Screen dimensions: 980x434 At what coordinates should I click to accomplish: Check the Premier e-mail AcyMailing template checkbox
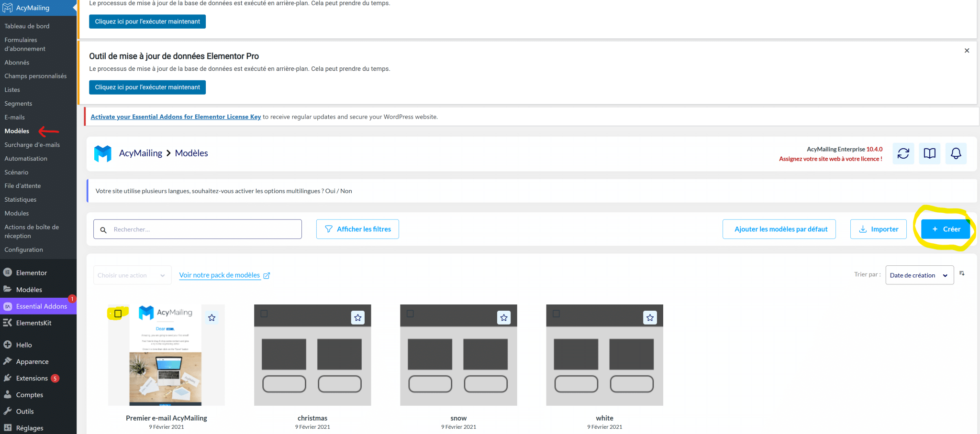[x=118, y=314]
